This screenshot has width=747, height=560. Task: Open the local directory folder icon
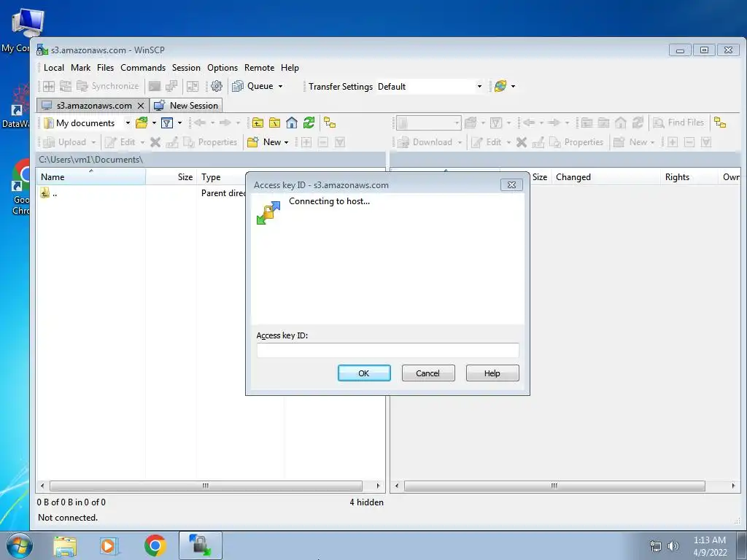142,122
